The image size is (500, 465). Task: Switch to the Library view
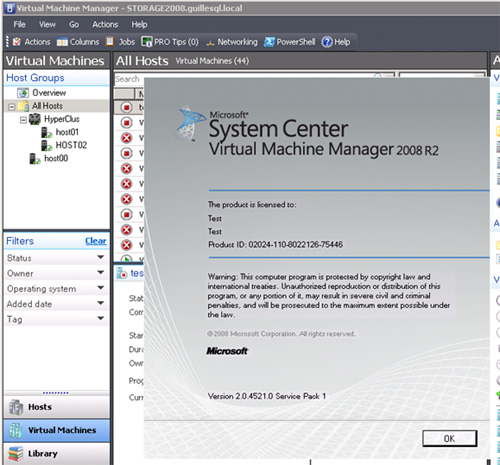pyautogui.click(x=57, y=454)
